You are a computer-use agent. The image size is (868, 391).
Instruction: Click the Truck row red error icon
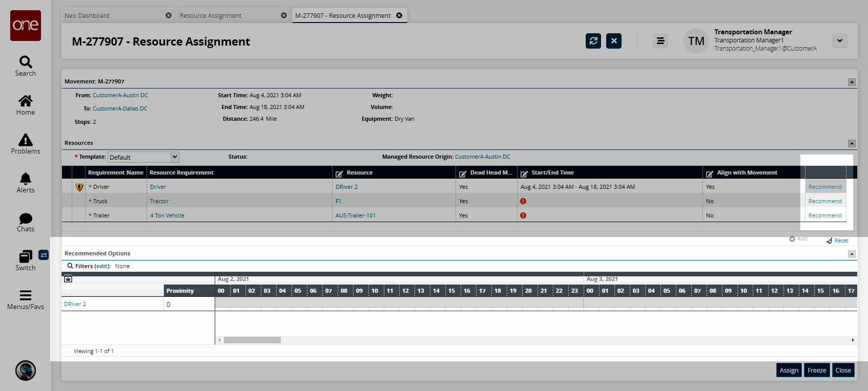(x=523, y=201)
